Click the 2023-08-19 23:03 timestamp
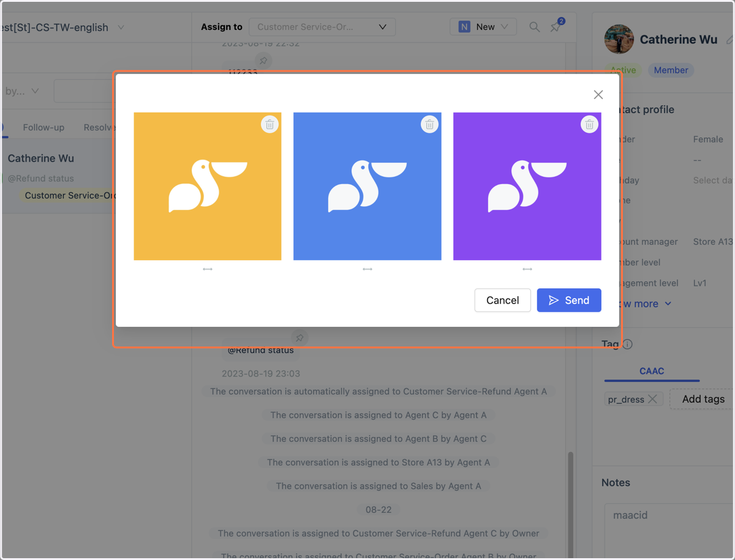 pos(261,374)
